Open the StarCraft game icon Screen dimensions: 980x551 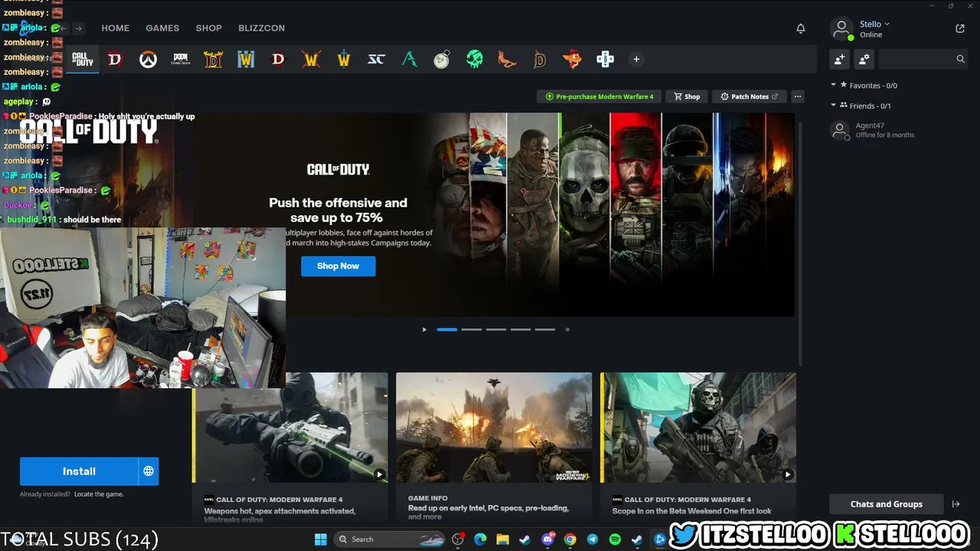(x=376, y=59)
